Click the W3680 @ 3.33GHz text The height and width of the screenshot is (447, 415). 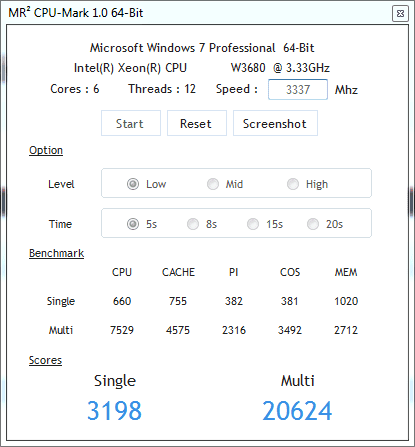pyautogui.click(x=280, y=68)
